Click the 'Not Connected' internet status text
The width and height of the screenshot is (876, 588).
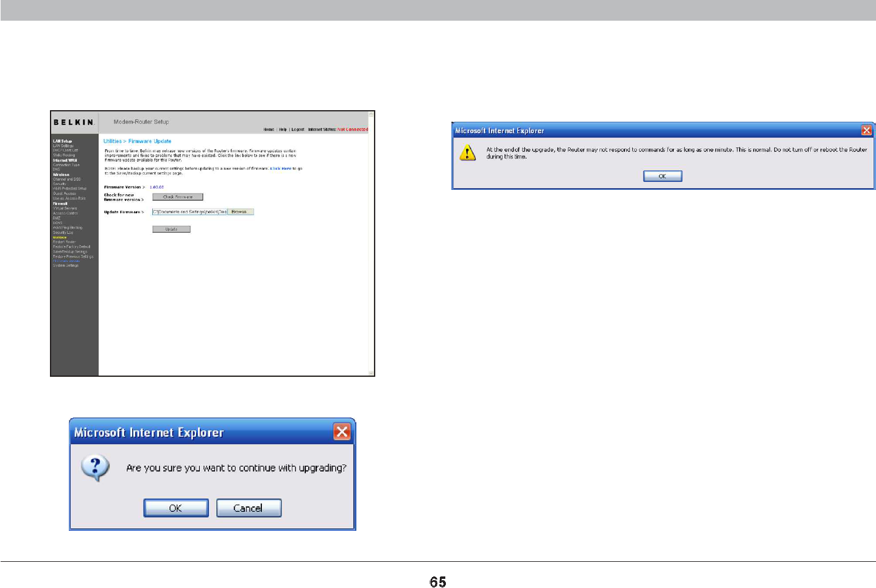353,130
